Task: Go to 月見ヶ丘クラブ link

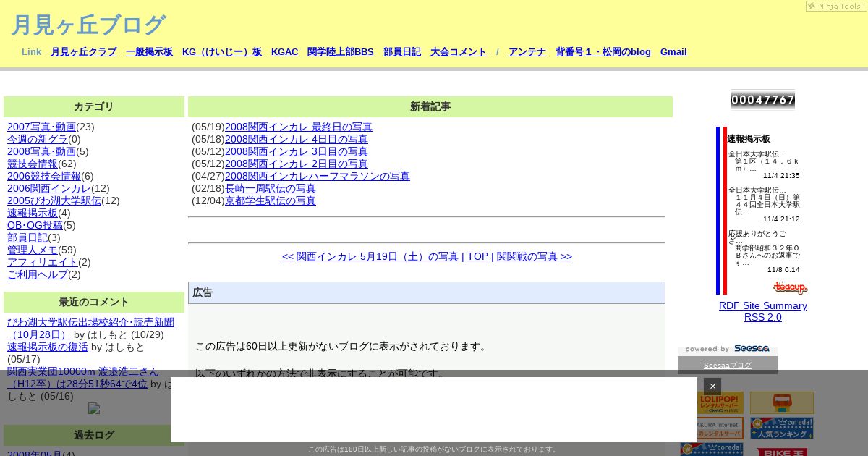Action: click(x=84, y=52)
